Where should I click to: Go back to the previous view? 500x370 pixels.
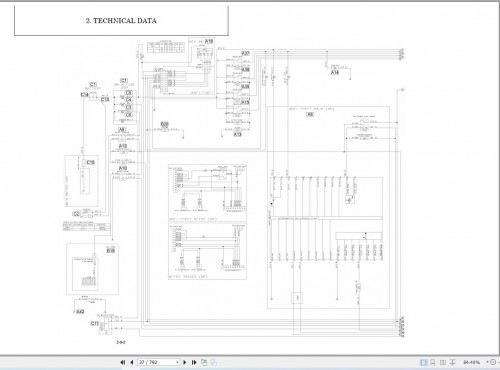pyautogui.click(x=204, y=362)
